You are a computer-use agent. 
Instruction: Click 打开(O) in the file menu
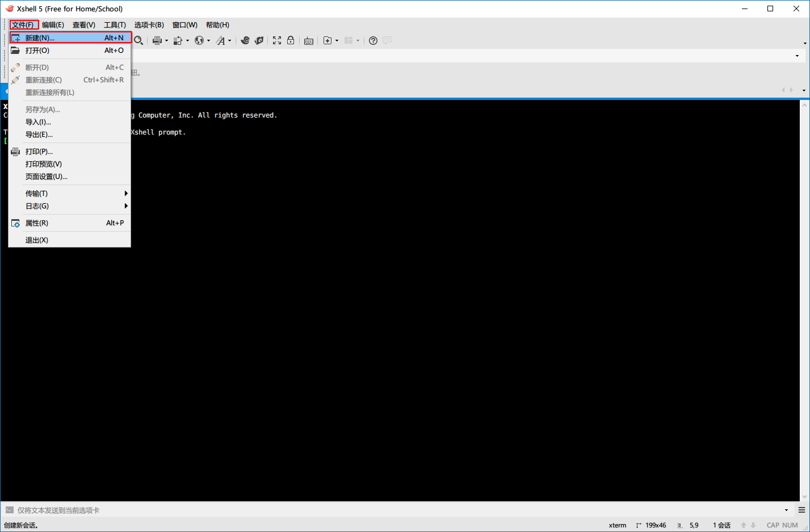(x=37, y=51)
